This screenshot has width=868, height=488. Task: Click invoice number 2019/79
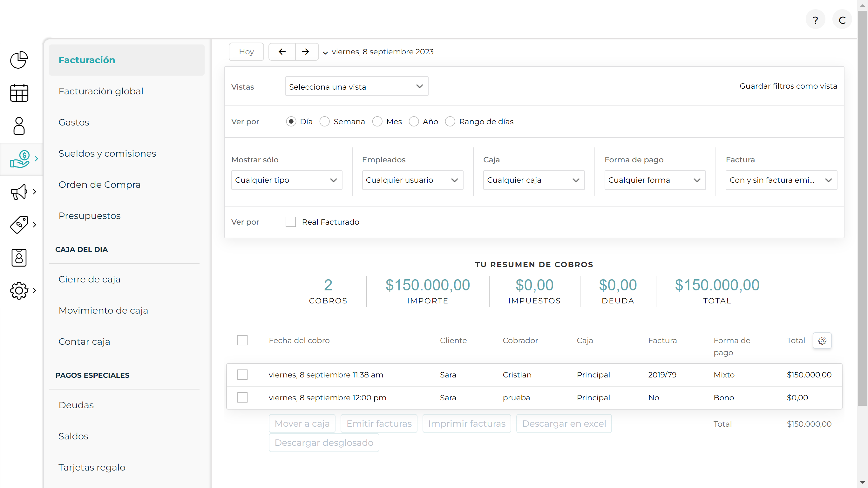pos(662,375)
